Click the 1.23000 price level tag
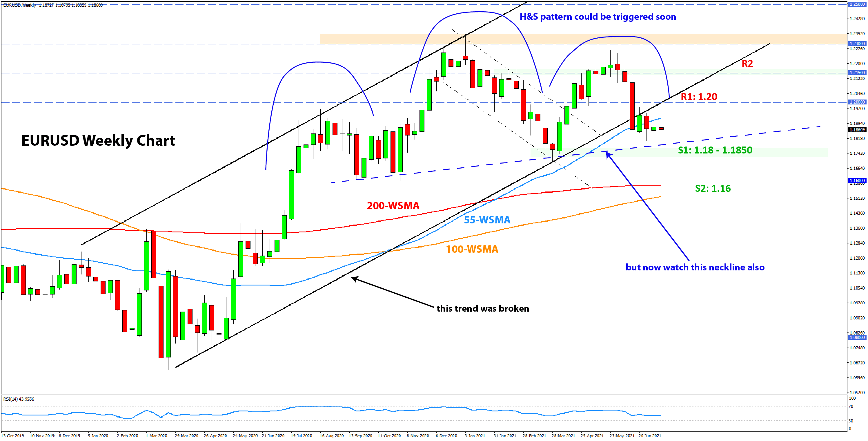The height and width of the screenshot is (441, 868). click(x=857, y=44)
